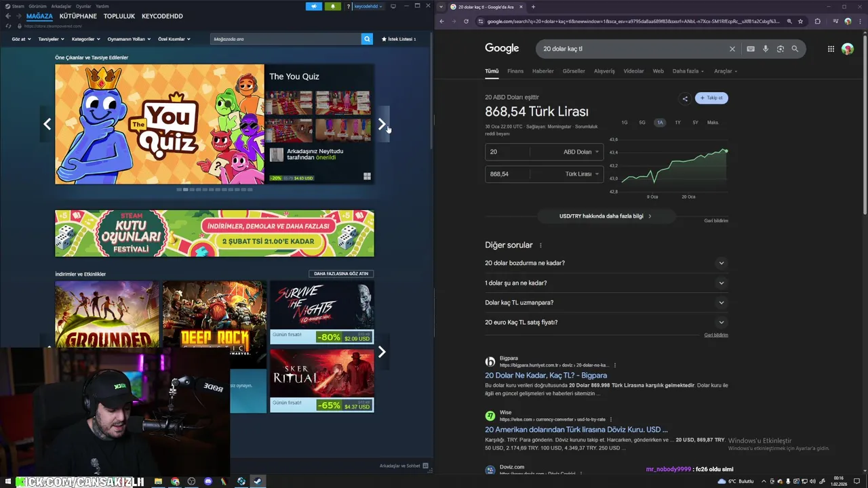Reload the Google page in Chrome

coord(466,21)
